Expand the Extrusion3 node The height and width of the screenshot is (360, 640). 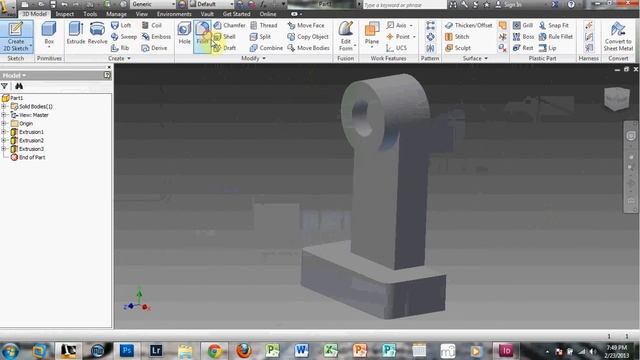[x=4, y=149]
